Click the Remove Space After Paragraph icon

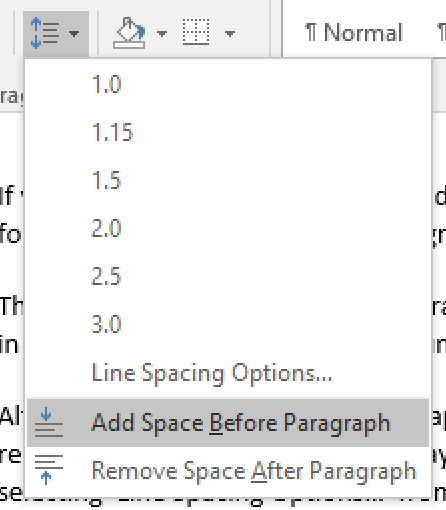tap(49, 469)
